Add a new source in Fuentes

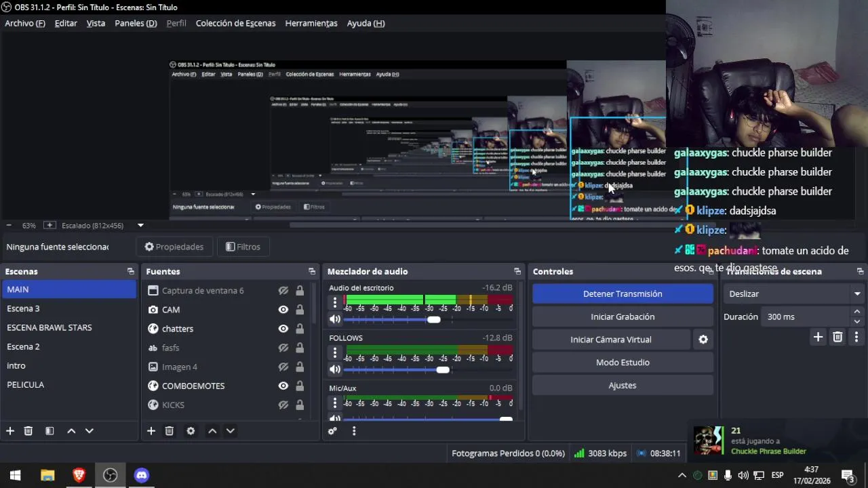[x=151, y=431]
